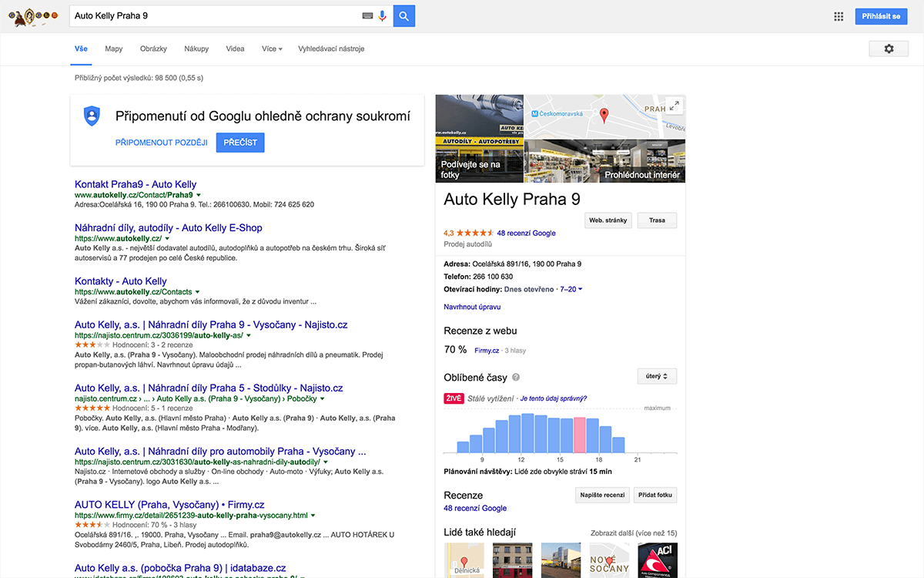Open Vyhledávací nástroje search tools
The image size is (924, 578).
[331, 49]
